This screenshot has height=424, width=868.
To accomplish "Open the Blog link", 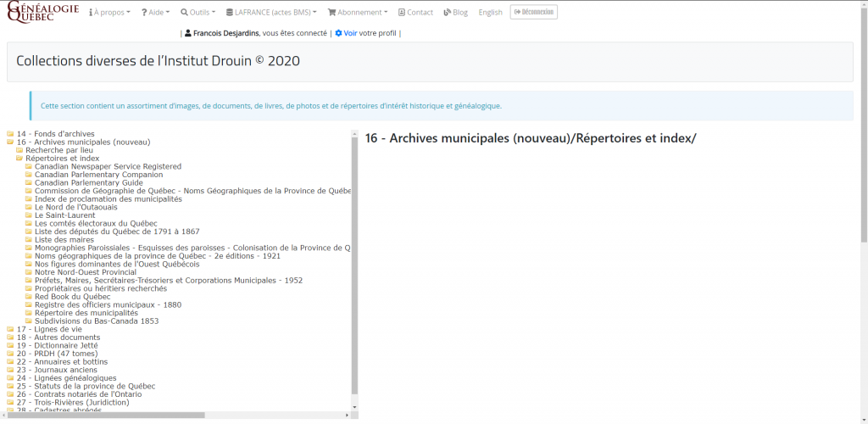I will tap(456, 13).
